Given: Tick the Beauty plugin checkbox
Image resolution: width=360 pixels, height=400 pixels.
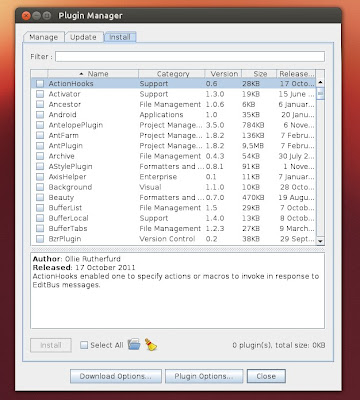Looking at the screenshot, I should tap(40, 197).
